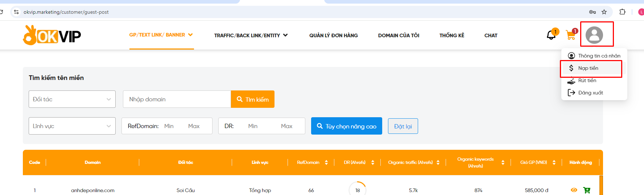Sort by RefDomain column arrows
The width and height of the screenshot is (644, 195).
pos(326,162)
